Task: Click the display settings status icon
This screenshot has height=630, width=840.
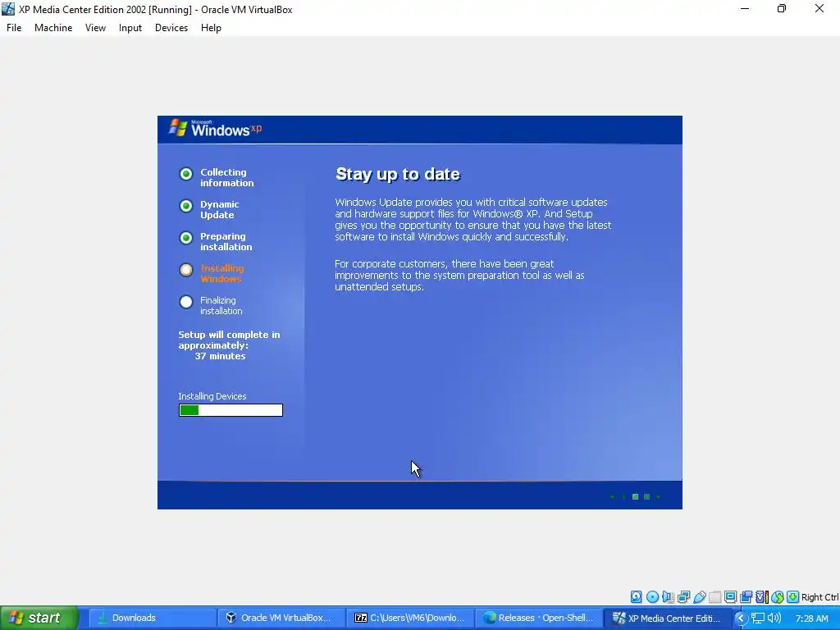Action: tap(730, 597)
